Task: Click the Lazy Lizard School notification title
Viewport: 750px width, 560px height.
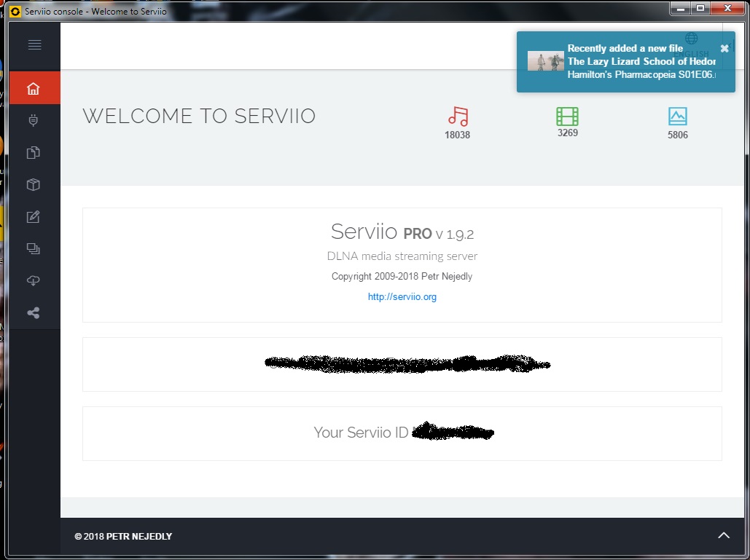Action: pos(641,62)
